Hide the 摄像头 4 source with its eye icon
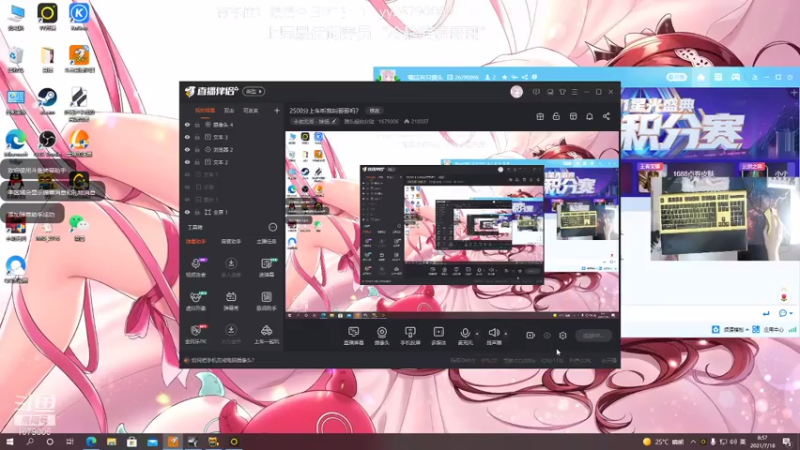The width and height of the screenshot is (800, 450). [x=187, y=124]
